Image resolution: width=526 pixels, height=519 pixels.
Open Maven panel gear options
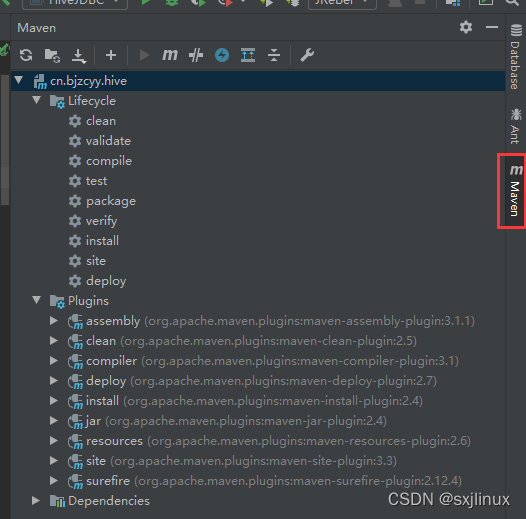466,27
